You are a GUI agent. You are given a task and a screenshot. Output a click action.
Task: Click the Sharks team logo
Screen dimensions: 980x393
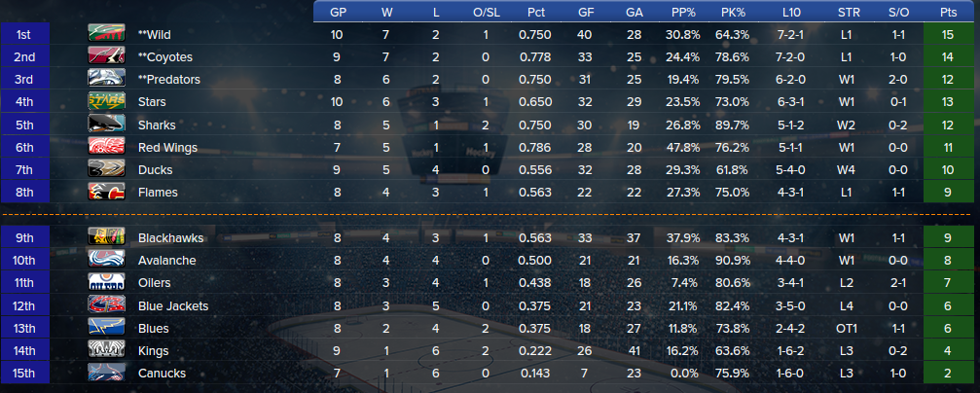coord(106,125)
